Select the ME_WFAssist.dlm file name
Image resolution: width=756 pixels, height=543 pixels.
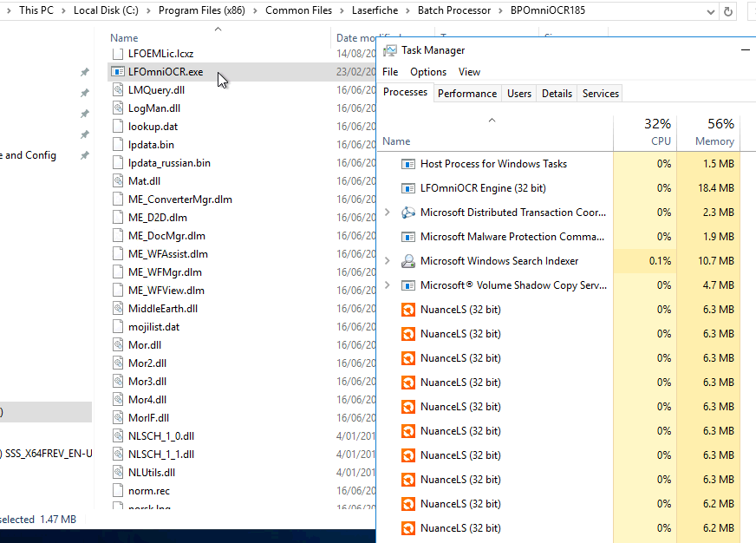click(x=168, y=254)
